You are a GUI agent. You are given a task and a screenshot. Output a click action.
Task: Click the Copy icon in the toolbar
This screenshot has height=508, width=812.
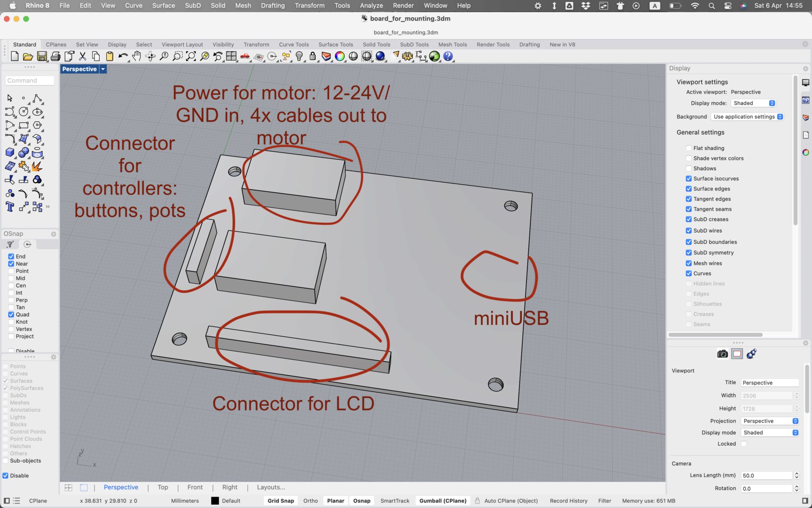point(96,56)
